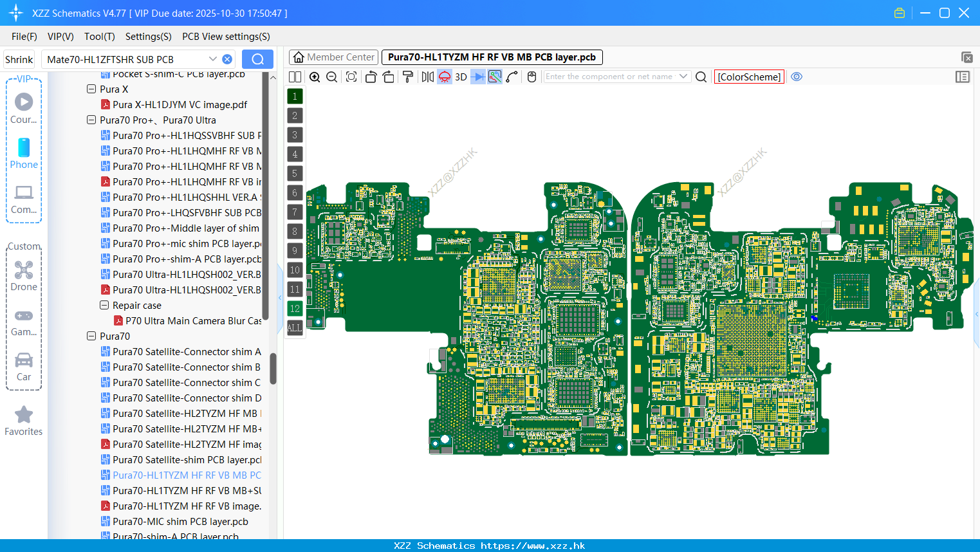This screenshot has height=552, width=980.
Task: Collapse left panel via splitter arrow
Action: (280, 297)
